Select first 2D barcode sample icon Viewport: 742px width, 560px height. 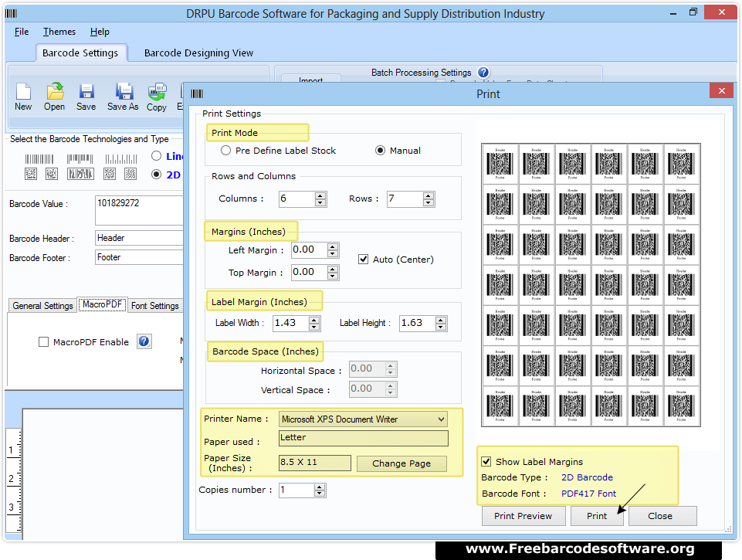(31, 175)
